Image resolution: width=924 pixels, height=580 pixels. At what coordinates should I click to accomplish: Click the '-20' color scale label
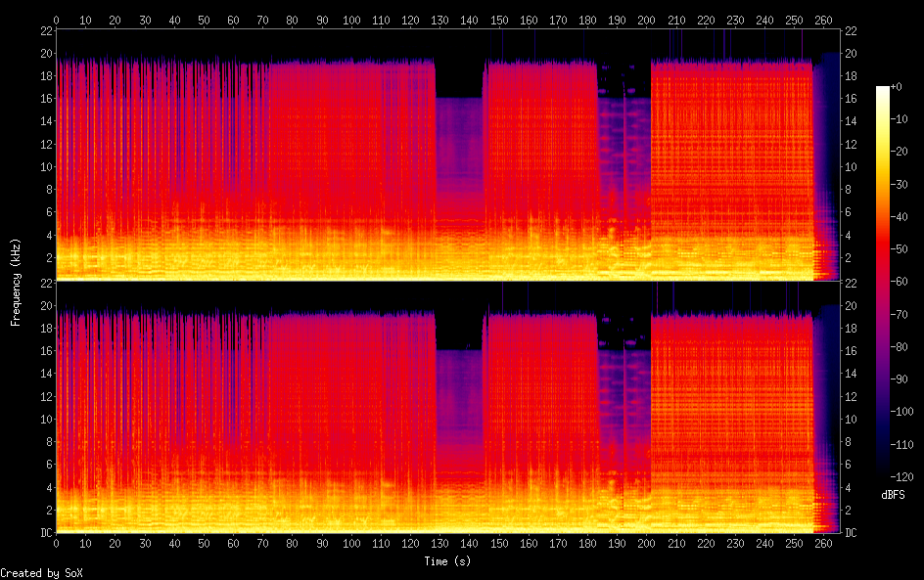tap(900, 152)
